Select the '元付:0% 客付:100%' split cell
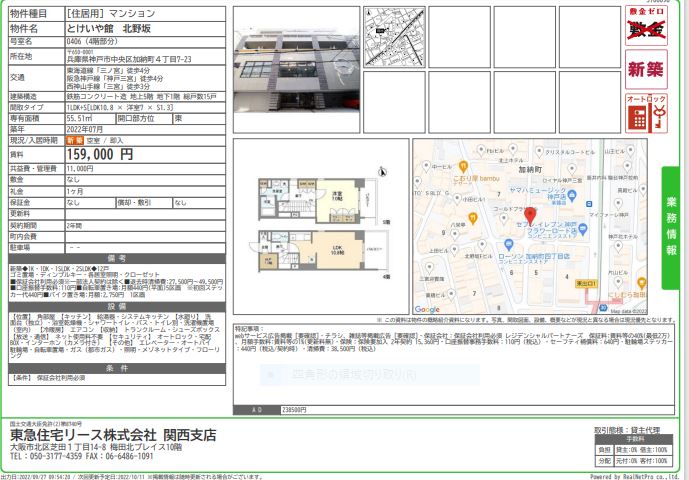The image size is (689, 480). point(642,461)
